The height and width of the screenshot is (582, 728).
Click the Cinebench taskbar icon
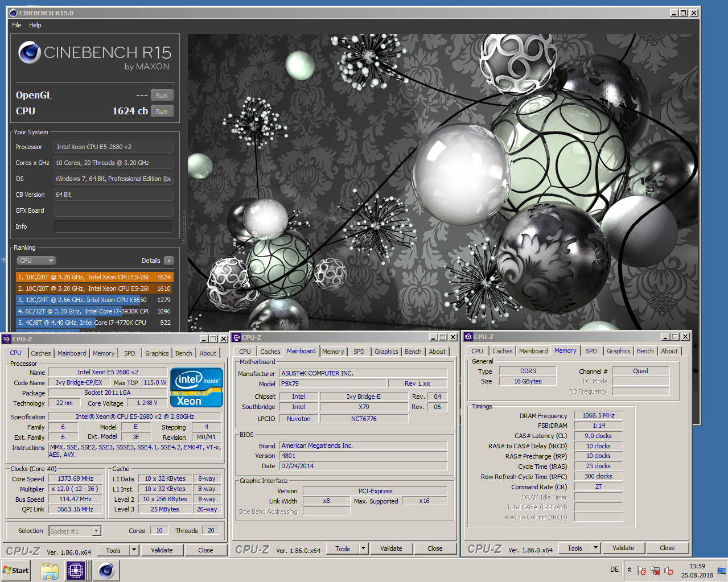point(106,571)
